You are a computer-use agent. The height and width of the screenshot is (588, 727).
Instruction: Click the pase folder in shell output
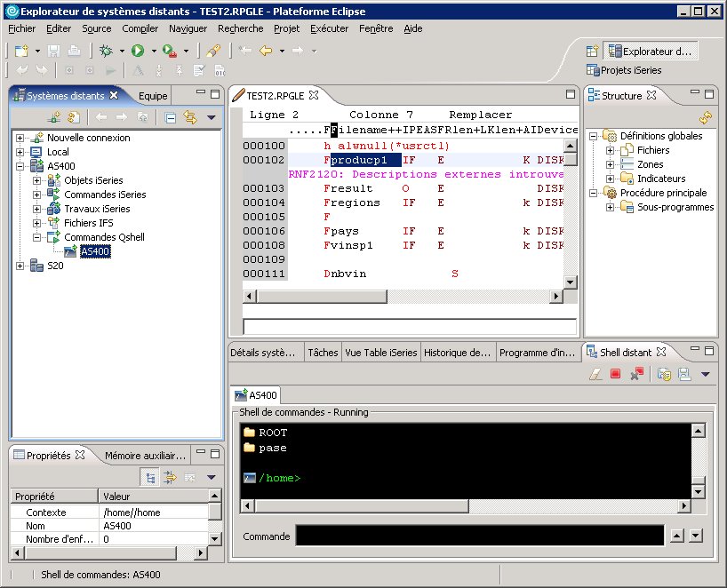pyautogui.click(x=265, y=448)
